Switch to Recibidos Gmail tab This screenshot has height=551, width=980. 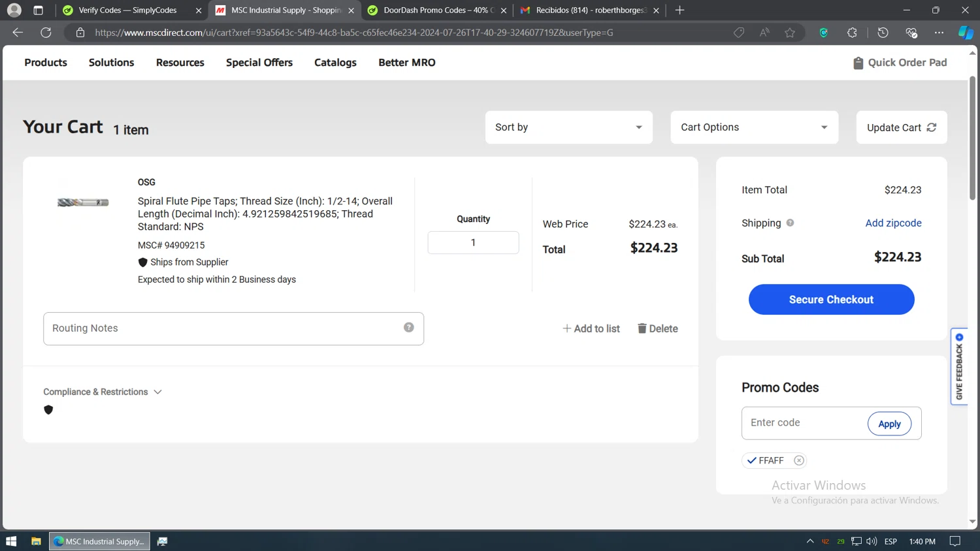[588, 10]
